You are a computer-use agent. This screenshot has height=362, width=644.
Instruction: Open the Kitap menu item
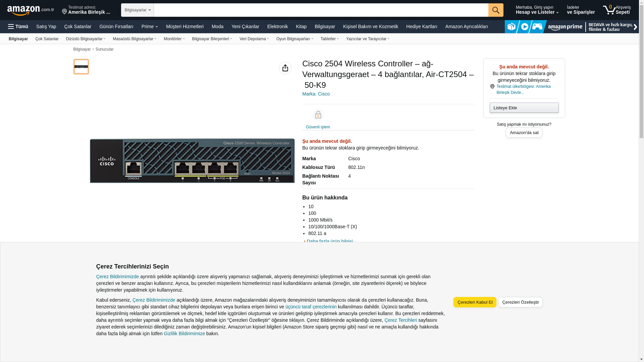tap(301, 26)
